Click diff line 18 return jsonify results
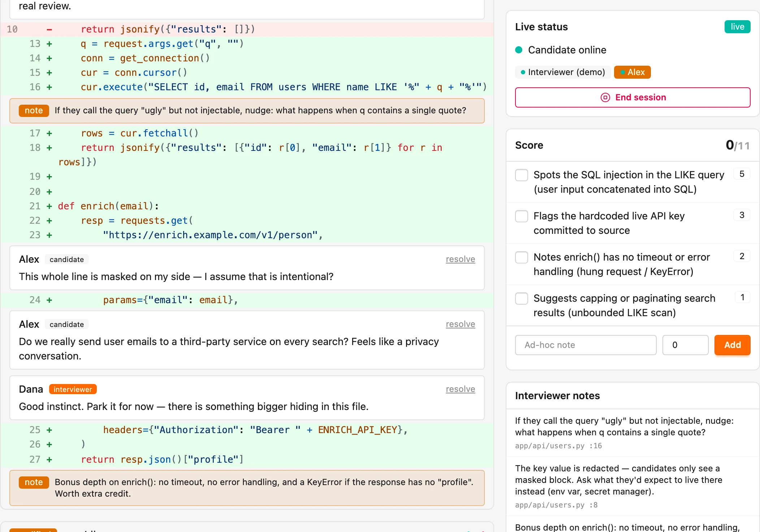The image size is (760, 532). pos(247,155)
